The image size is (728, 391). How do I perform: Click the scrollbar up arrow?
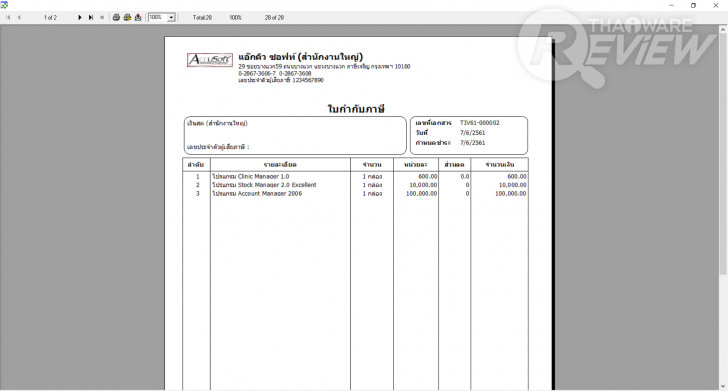(x=723, y=29)
